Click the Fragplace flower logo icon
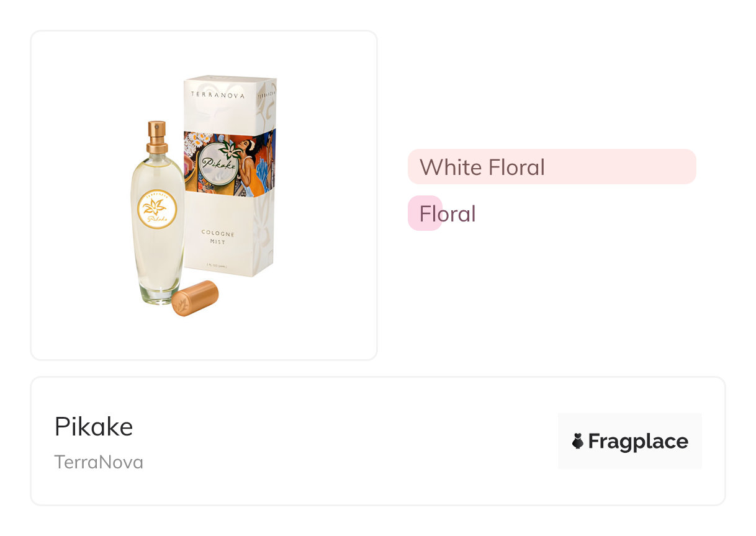This screenshot has height=536, width=756. pos(578,441)
